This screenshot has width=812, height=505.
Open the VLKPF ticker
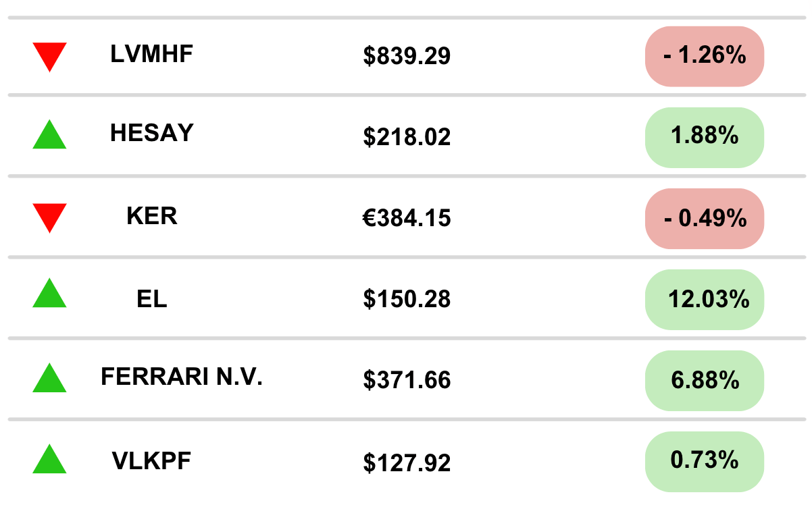[152, 461]
